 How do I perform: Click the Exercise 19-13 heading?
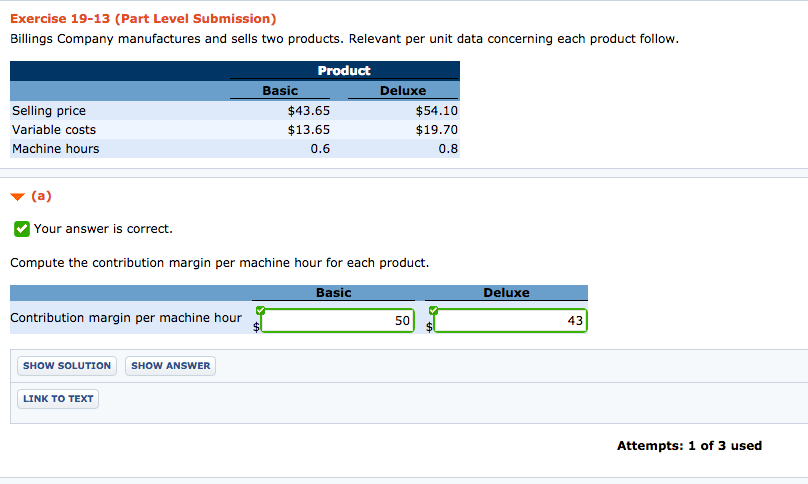(x=143, y=19)
